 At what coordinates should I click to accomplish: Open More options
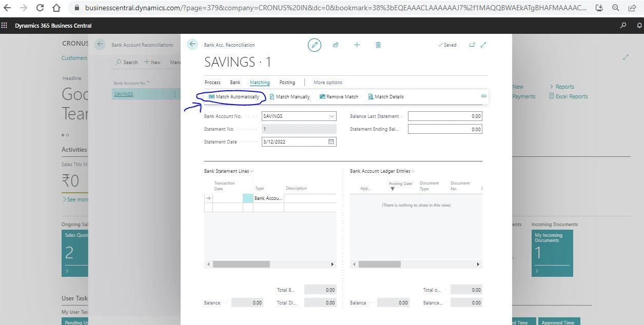[327, 82]
